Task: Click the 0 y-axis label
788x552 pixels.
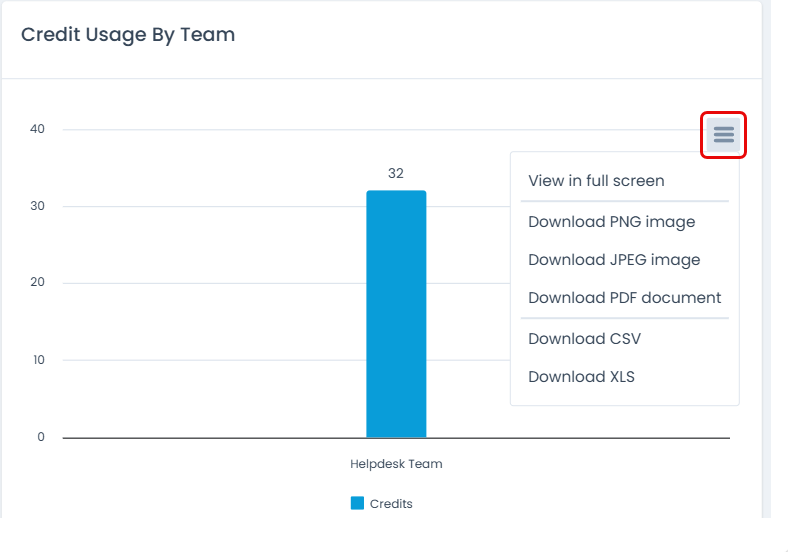Action: point(41,437)
